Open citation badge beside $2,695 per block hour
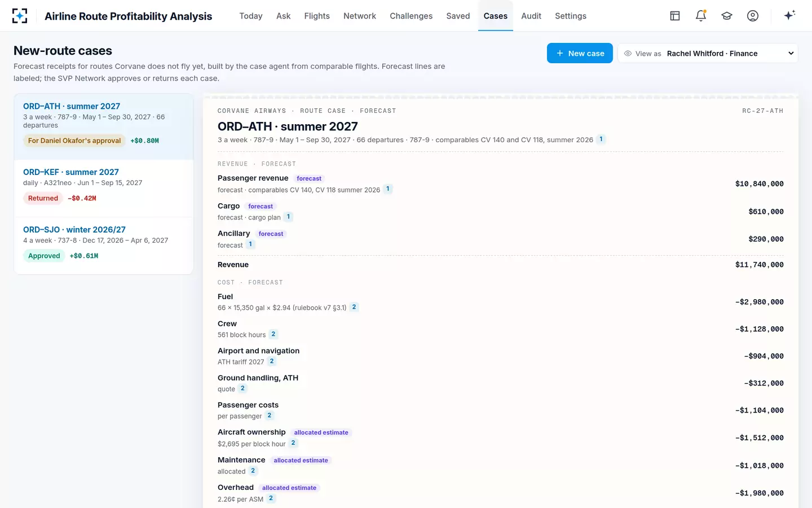The width and height of the screenshot is (812, 508). (293, 443)
